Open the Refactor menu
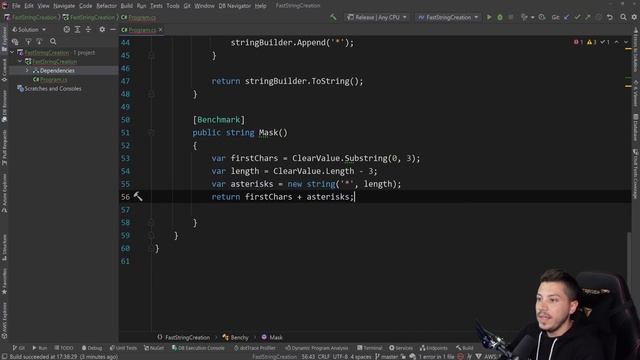This screenshot has width=640, height=360. tap(106, 6)
